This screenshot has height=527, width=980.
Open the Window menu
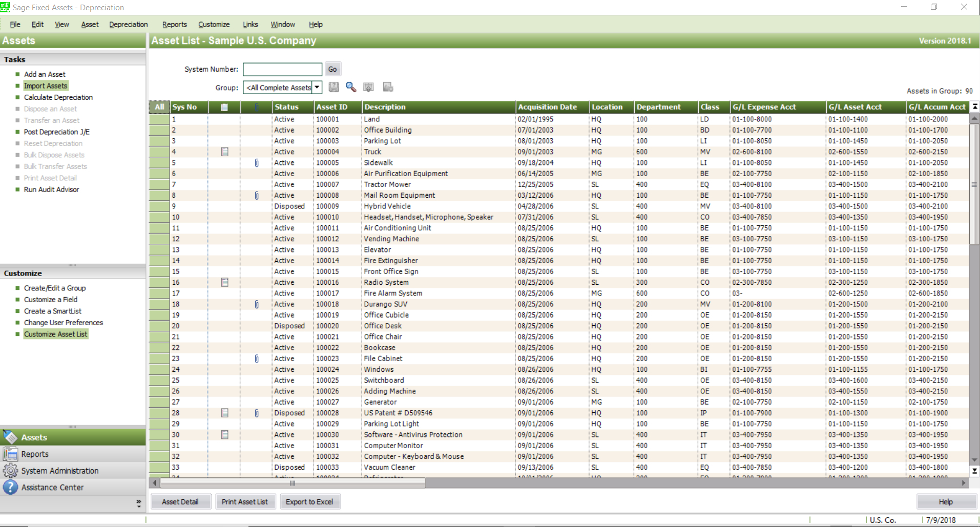(283, 25)
